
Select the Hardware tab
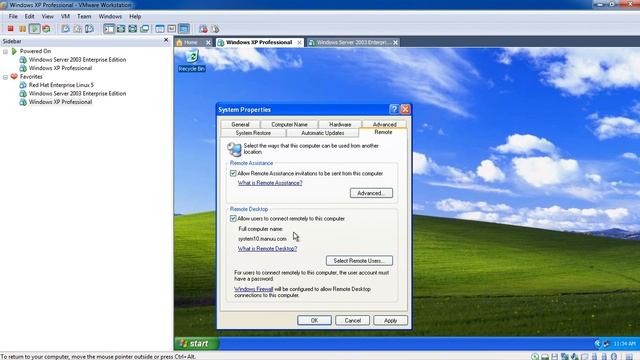(x=340, y=124)
